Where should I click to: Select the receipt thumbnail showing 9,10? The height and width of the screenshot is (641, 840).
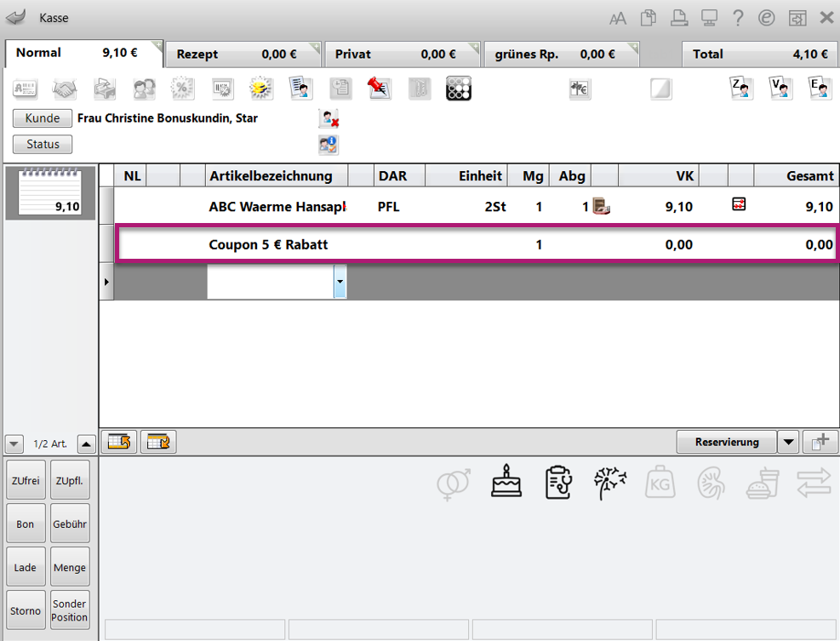(x=50, y=193)
